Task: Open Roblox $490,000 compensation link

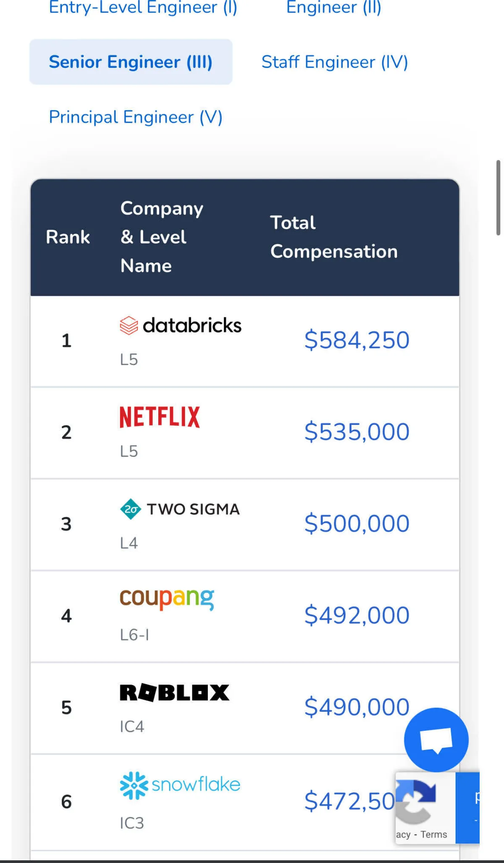Action: 357,707
